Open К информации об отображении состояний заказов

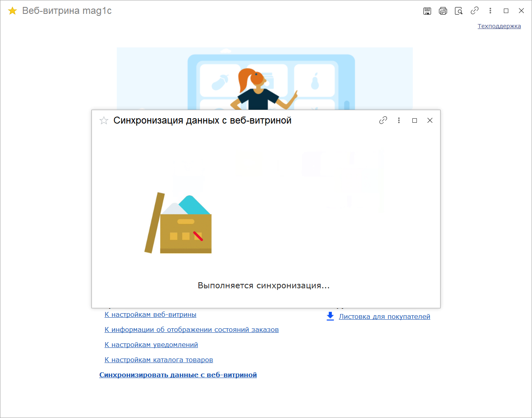point(191,330)
